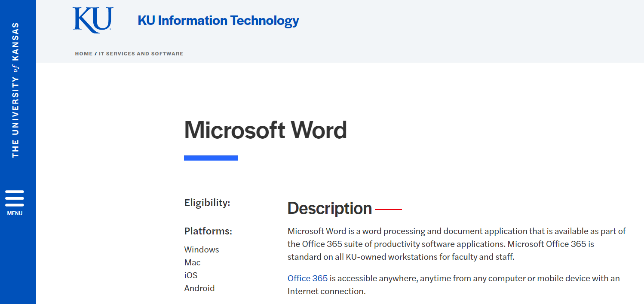Open the KU Information Technology link
Viewport: 644px width, 304px height.
(218, 20)
